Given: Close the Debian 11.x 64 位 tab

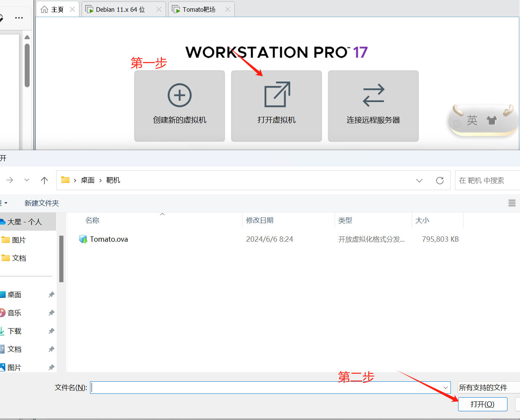Looking at the screenshot, I should pyautogui.click(x=159, y=9).
